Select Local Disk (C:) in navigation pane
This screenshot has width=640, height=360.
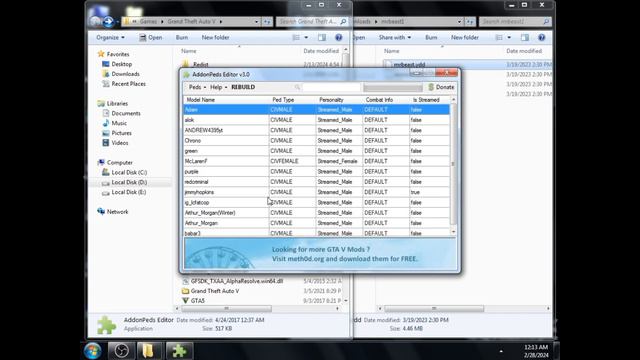click(129, 173)
